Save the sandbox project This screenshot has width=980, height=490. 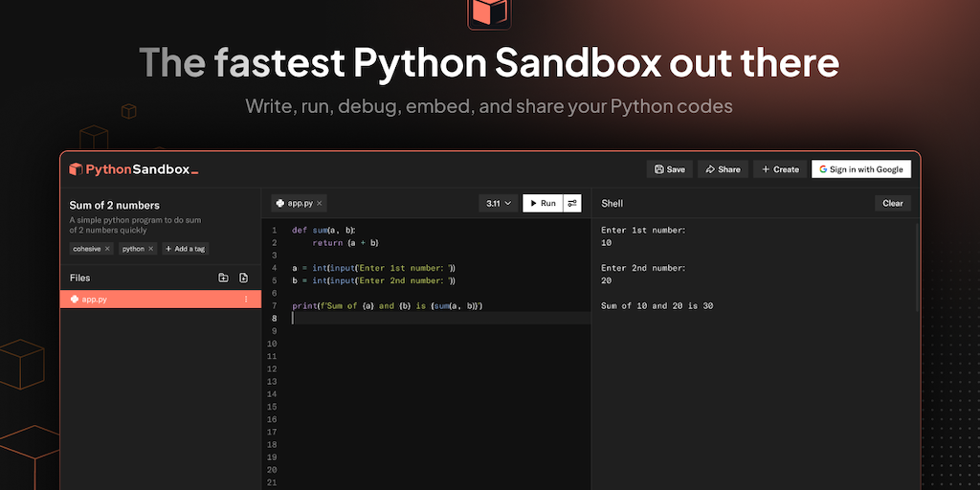669,169
